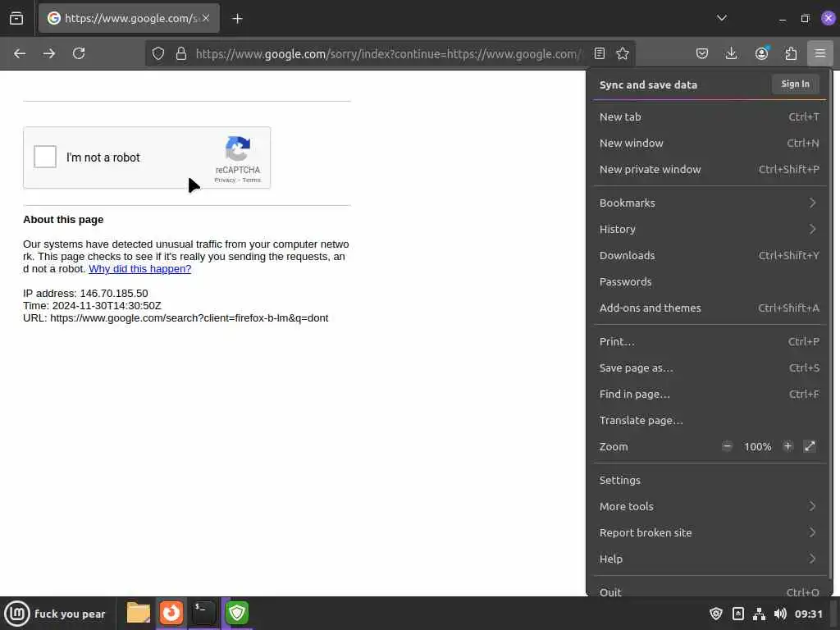Image resolution: width=840 pixels, height=630 pixels.
Task: Click the URL address field
Action: (x=388, y=53)
